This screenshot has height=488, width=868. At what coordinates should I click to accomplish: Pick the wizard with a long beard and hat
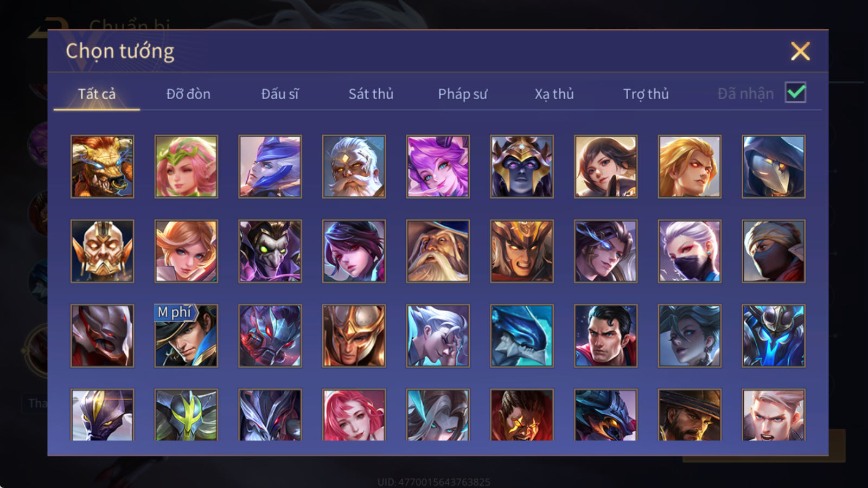(438, 251)
